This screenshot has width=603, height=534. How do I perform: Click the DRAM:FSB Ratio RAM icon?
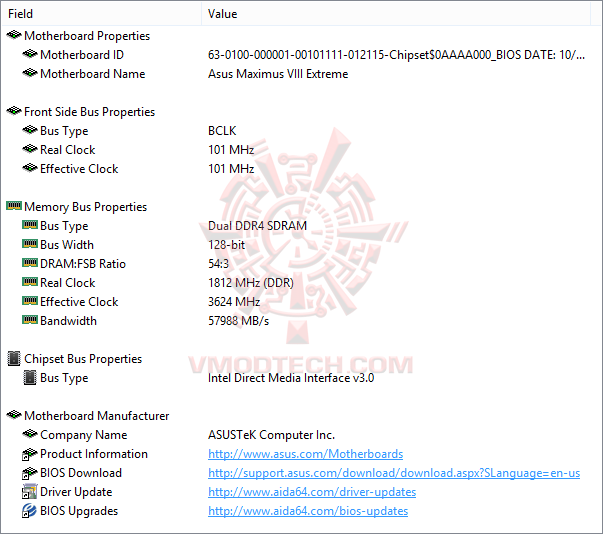pyautogui.click(x=30, y=263)
